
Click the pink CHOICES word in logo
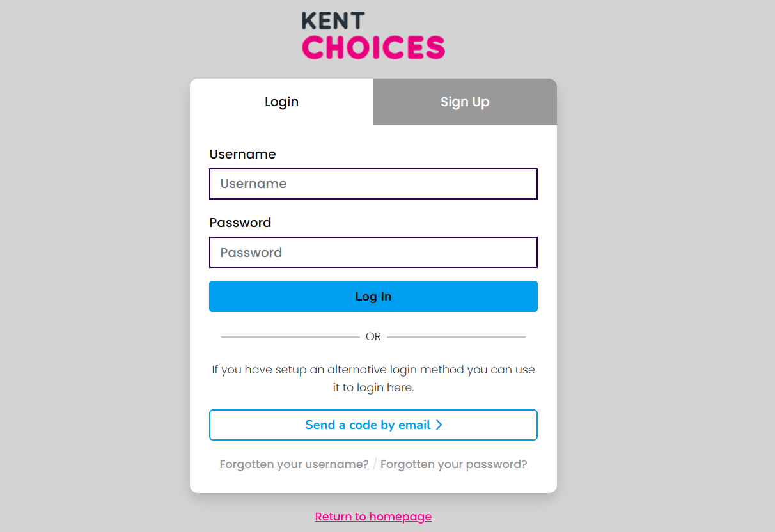point(373,47)
